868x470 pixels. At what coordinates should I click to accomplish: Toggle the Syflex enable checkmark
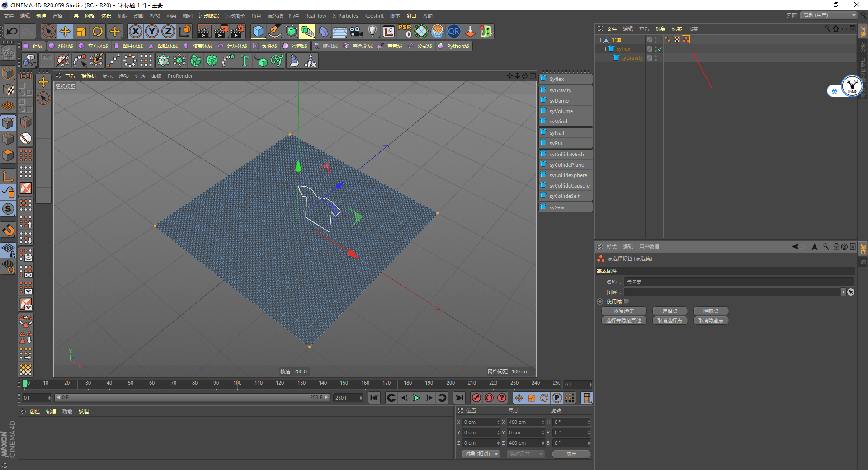tap(660, 49)
